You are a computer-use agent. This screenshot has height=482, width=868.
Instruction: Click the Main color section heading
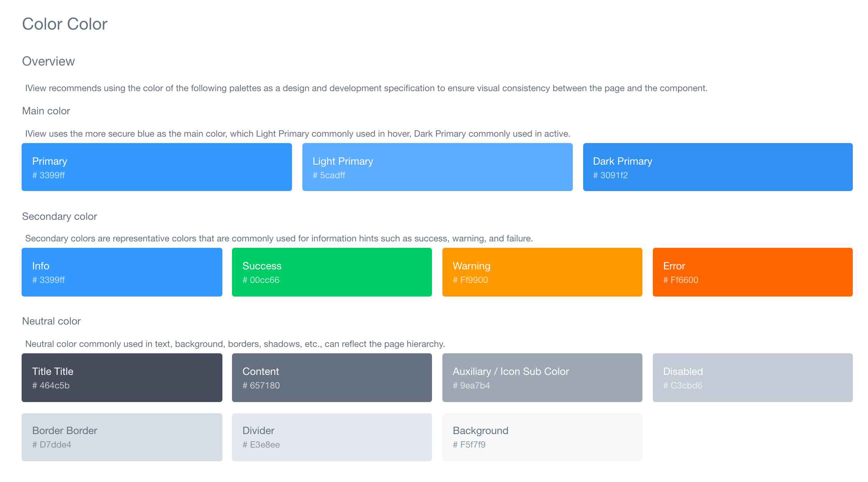point(46,111)
